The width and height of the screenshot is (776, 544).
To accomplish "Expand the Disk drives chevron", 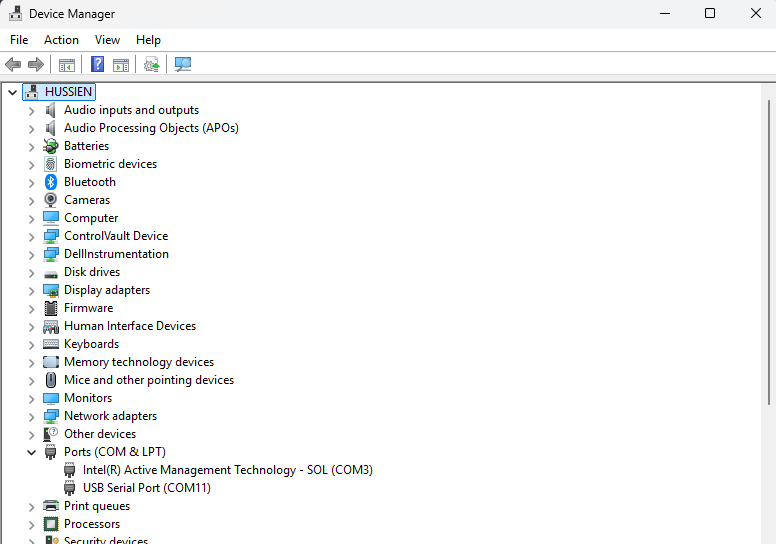I will (x=31, y=273).
